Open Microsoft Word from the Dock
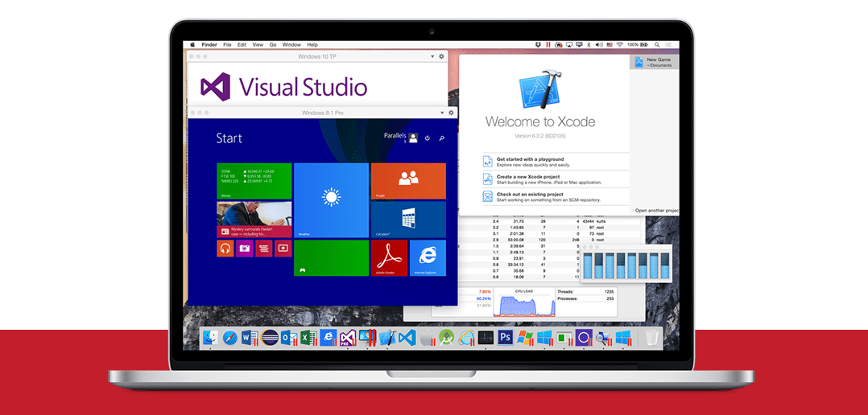Viewport: 868px width, 415px height. pos(250,337)
